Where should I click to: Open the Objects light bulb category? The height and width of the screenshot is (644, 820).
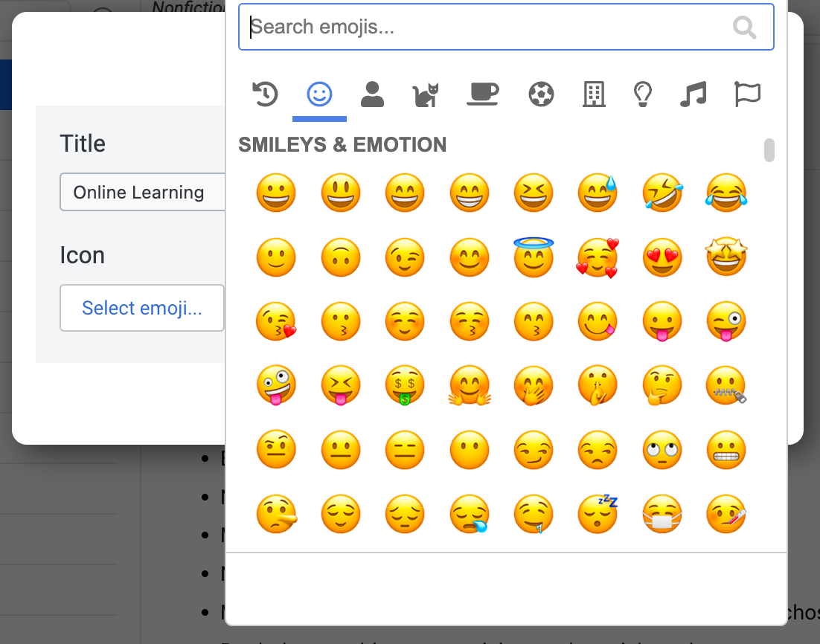[x=642, y=94]
